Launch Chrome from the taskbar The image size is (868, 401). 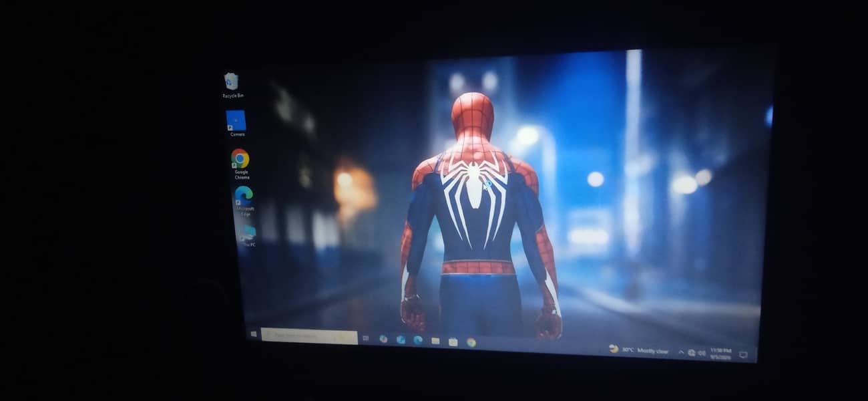(471, 342)
